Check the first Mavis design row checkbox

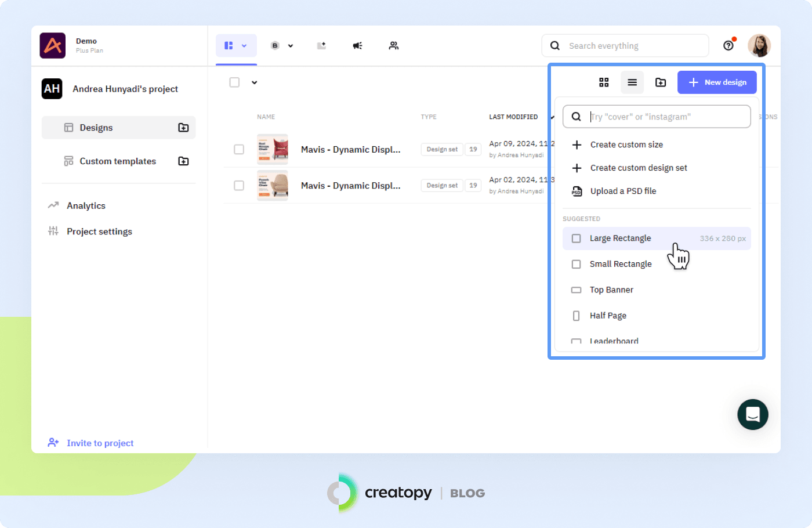point(239,150)
